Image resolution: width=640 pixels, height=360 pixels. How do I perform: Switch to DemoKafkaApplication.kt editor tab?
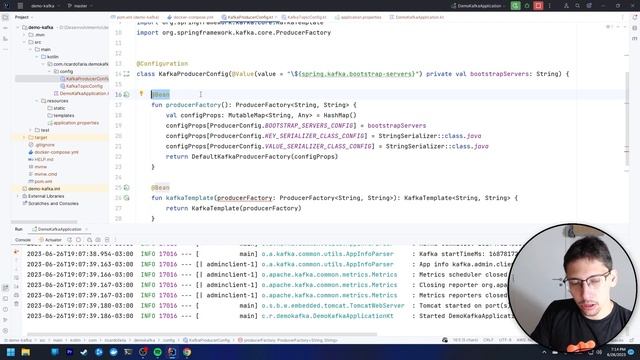[417, 18]
